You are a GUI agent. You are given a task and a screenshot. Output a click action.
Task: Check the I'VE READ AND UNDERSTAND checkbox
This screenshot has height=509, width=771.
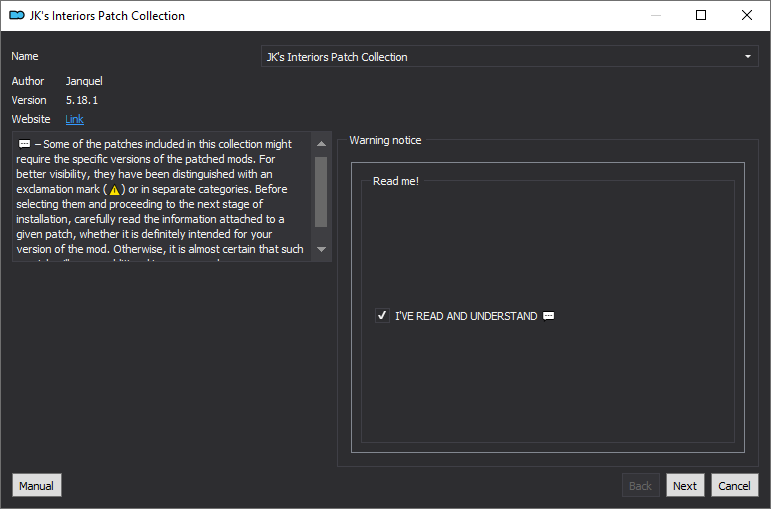(382, 316)
